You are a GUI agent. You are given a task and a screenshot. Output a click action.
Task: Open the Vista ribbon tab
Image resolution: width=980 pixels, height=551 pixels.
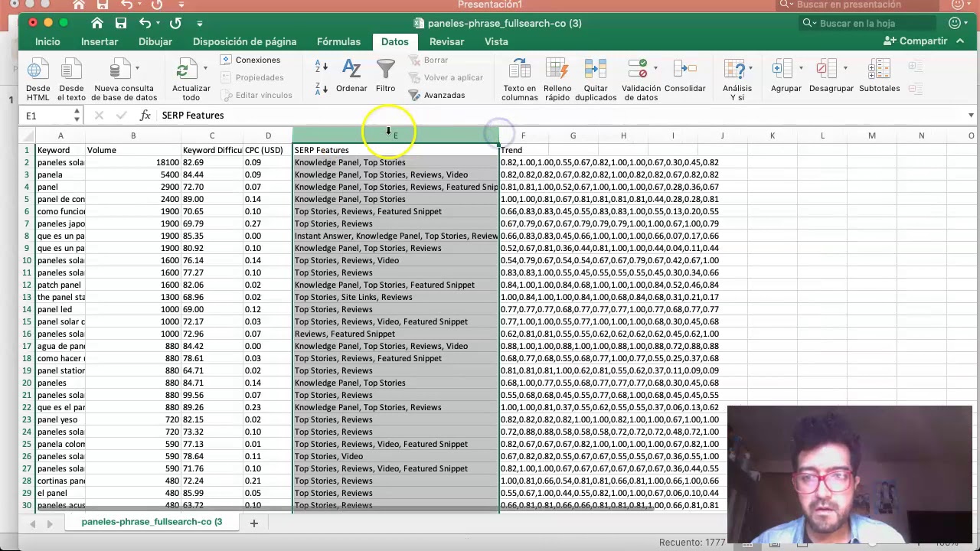point(496,41)
